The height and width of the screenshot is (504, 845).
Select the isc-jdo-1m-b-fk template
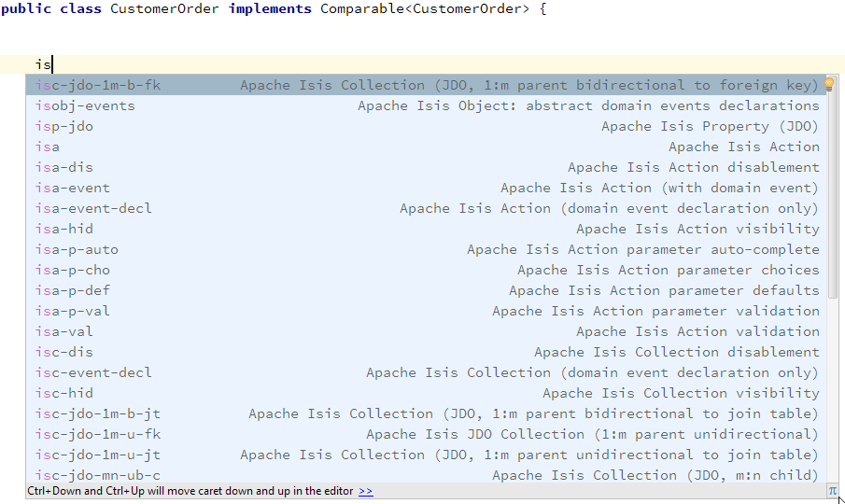pyautogui.click(x=98, y=85)
